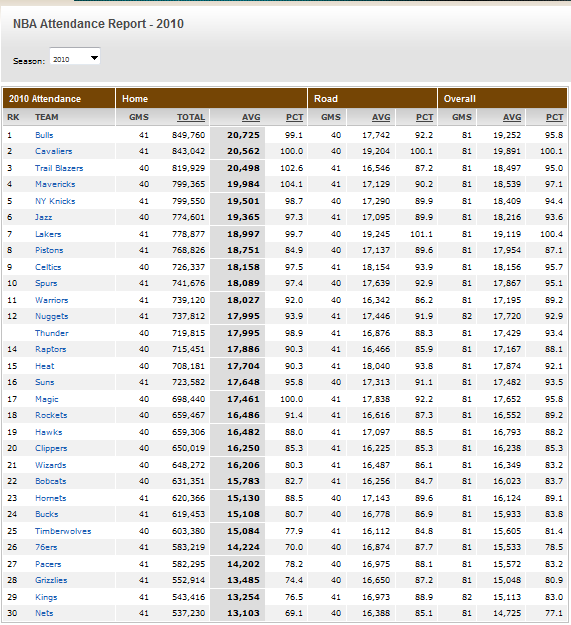The width and height of the screenshot is (571, 625).
Task: Select Kings home total 543,416
Action: point(188,597)
